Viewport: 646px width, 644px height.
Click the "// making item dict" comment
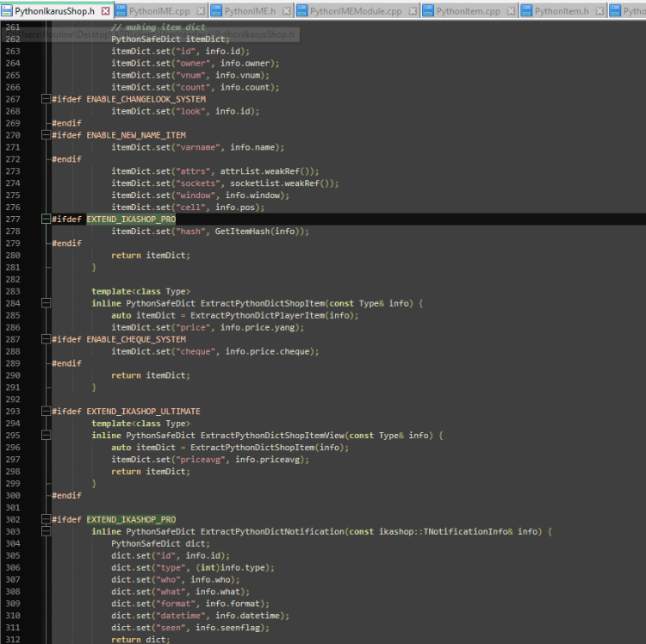click(158, 28)
